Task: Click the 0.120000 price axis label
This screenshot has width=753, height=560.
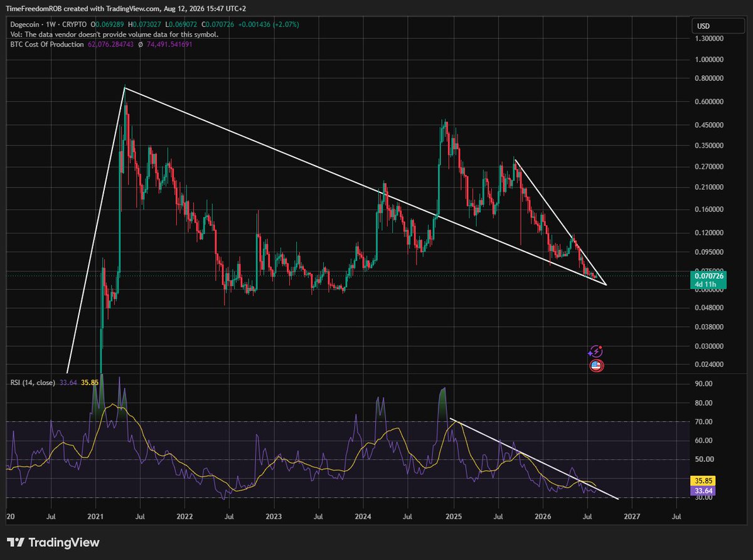Action: coord(708,233)
